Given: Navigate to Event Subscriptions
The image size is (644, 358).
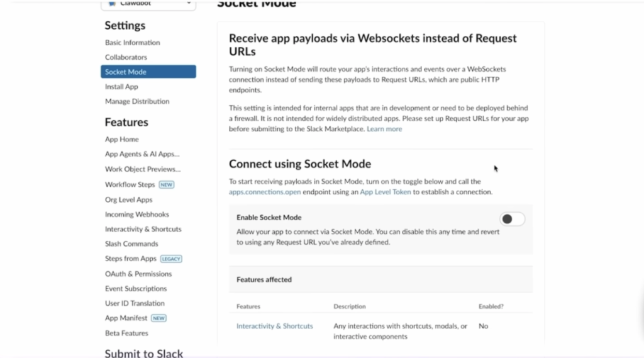Looking at the screenshot, I should click(136, 289).
